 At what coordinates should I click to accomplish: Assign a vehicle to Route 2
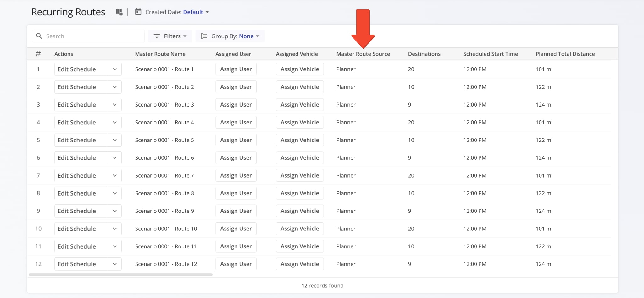click(300, 87)
